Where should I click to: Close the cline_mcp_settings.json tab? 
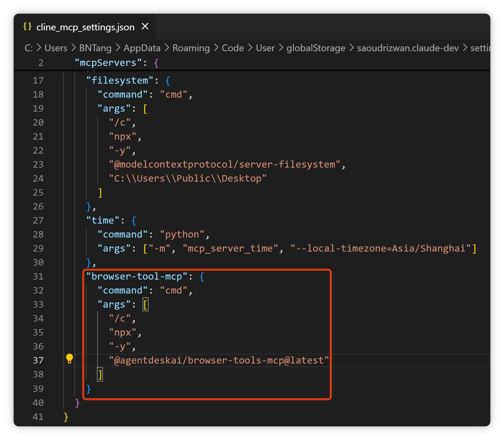pos(145,27)
